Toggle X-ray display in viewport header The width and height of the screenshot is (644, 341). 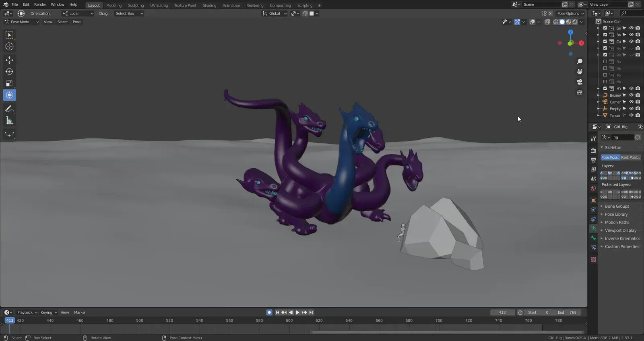[x=547, y=22]
